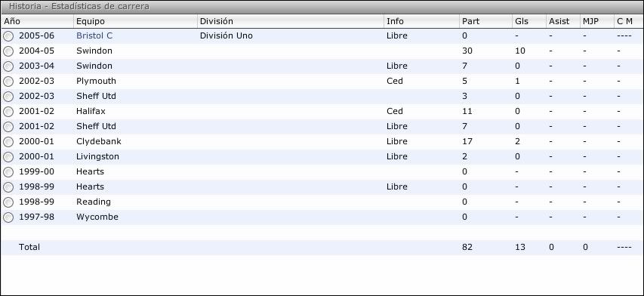Click the 11 appearances value for Halifax
The image size is (644, 296).
[467, 111]
